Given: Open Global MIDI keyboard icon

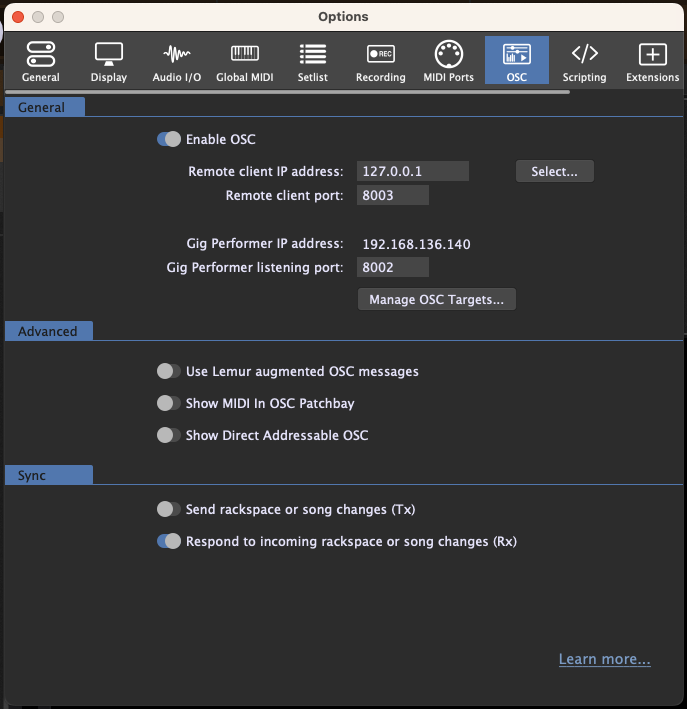Looking at the screenshot, I should [x=245, y=55].
